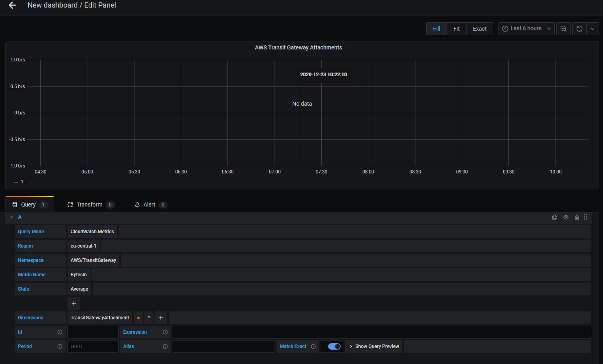Go back using the arrow icon

click(12, 5)
